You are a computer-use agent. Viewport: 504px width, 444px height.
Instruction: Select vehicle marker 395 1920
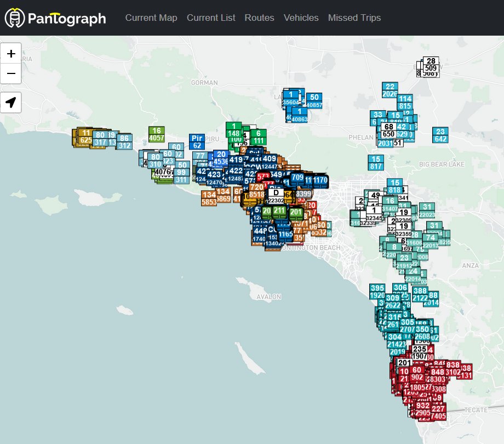coord(377,292)
